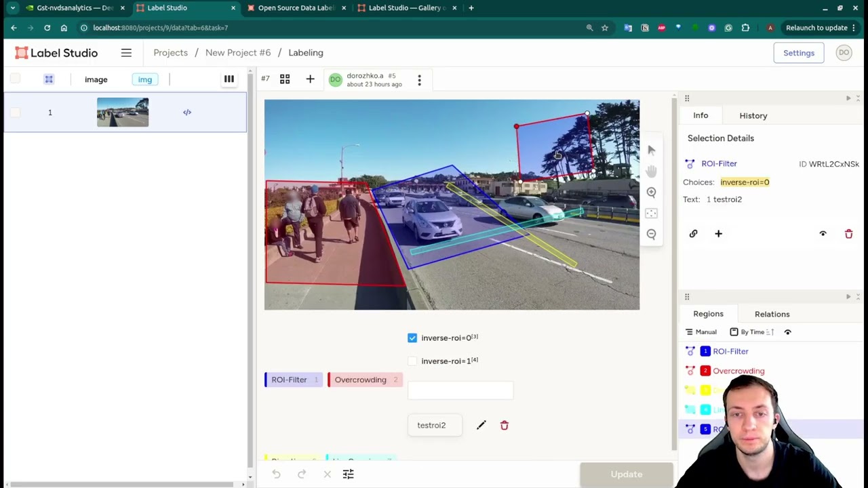Collapse the Info panel with arrow
Viewport: 868px width, 488px height.
point(848,98)
